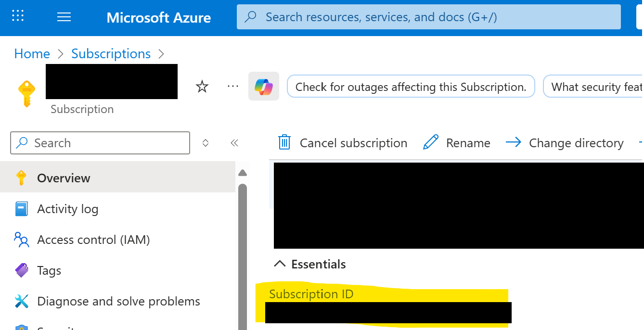Collapse the Essentials section
This screenshot has width=644, height=330.
[x=280, y=264]
